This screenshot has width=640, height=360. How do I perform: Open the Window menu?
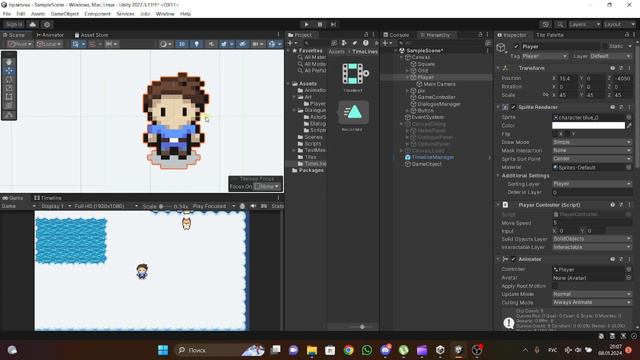[x=165, y=14]
